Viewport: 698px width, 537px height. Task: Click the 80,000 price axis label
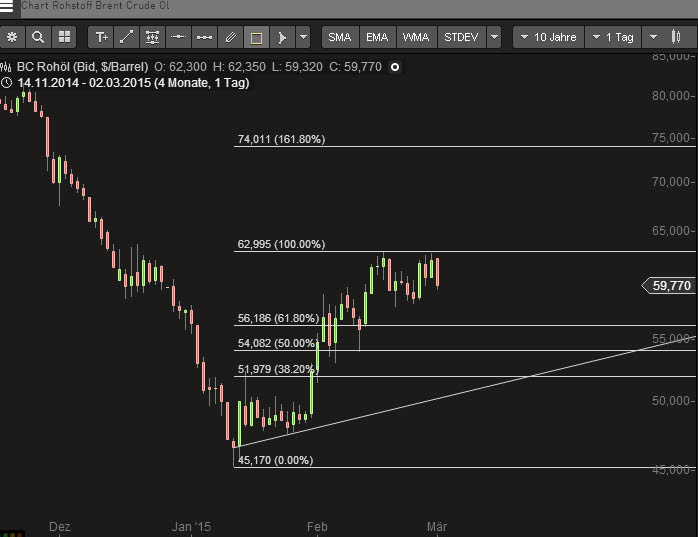coord(672,96)
